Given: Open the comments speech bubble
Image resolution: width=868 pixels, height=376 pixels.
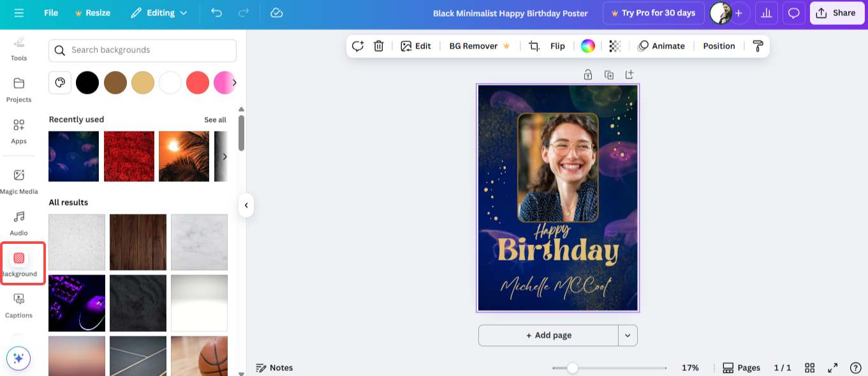Looking at the screenshot, I should tap(793, 13).
